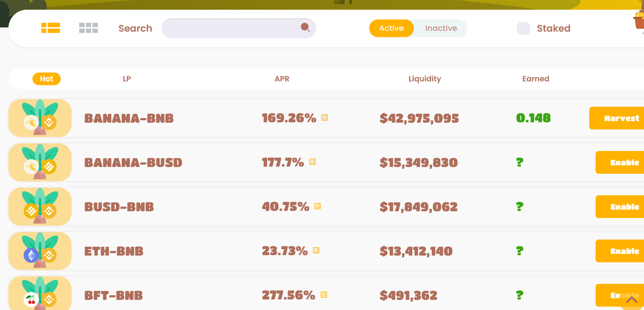Open APR calculator for BANANA-BUSD
Viewport: 644px width, 310px height.
coord(312,162)
